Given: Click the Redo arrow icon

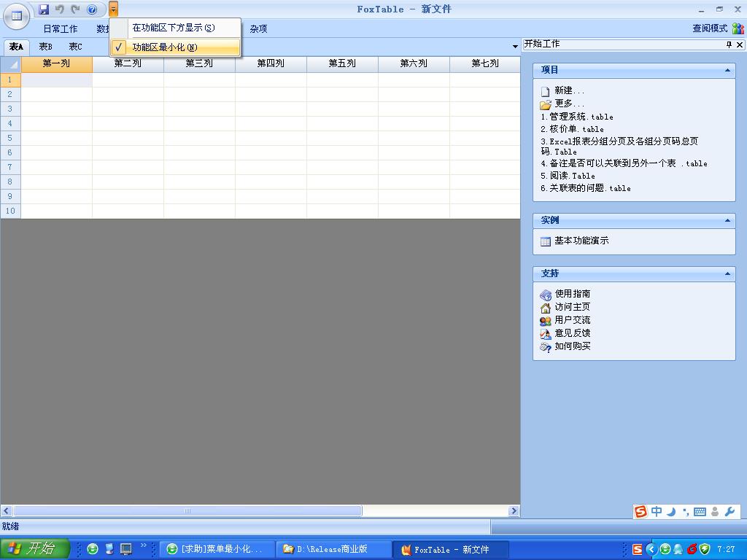Looking at the screenshot, I should click(x=75, y=9).
